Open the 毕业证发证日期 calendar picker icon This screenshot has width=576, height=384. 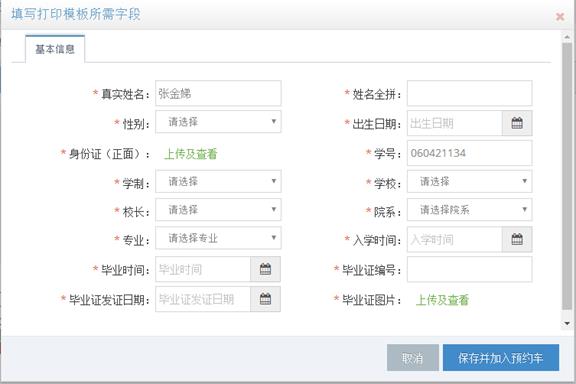point(265,299)
